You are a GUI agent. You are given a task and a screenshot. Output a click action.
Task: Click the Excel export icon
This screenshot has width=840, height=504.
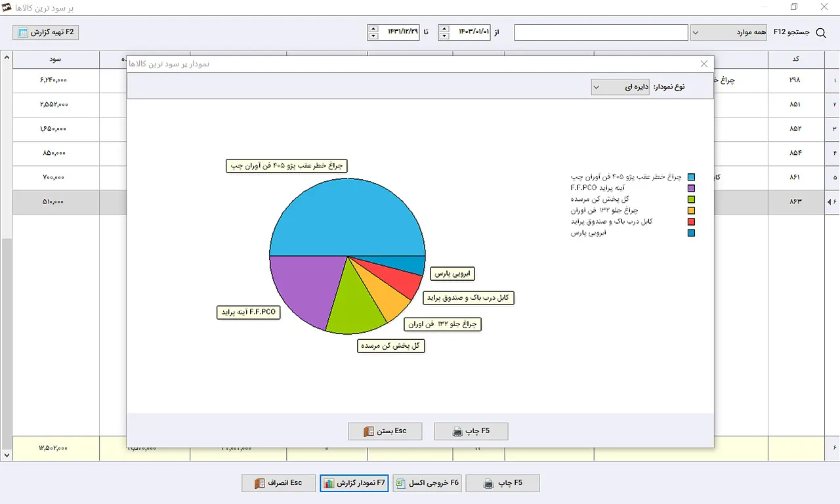(x=400, y=483)
